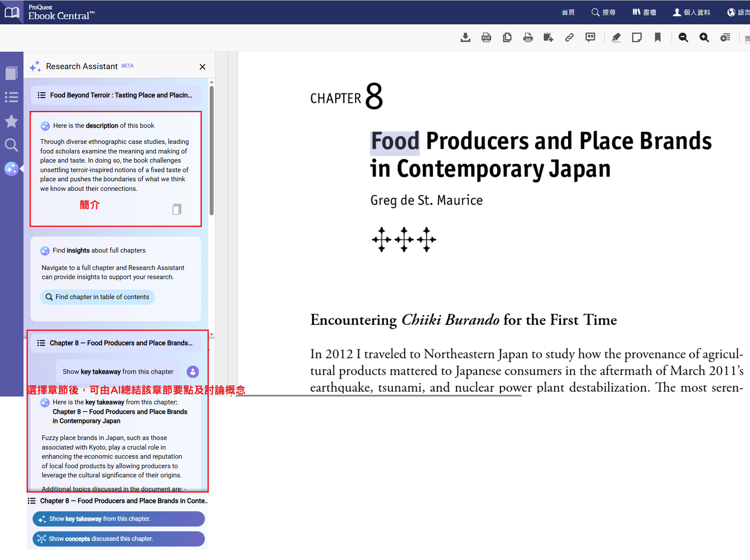Select the highlighter tool
The height and width of the screenshot is (560, 750).
pos(616,38)
